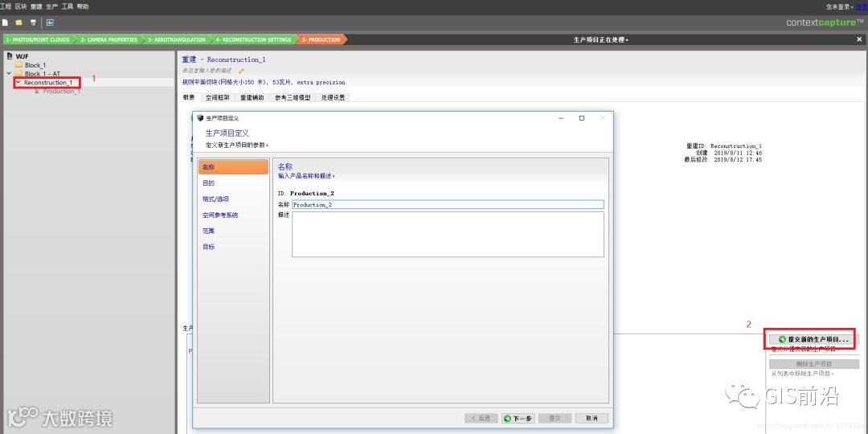Screen dimensions: 868x434
Task: Click the Production_1 item icon
Action: click(37, 92)
